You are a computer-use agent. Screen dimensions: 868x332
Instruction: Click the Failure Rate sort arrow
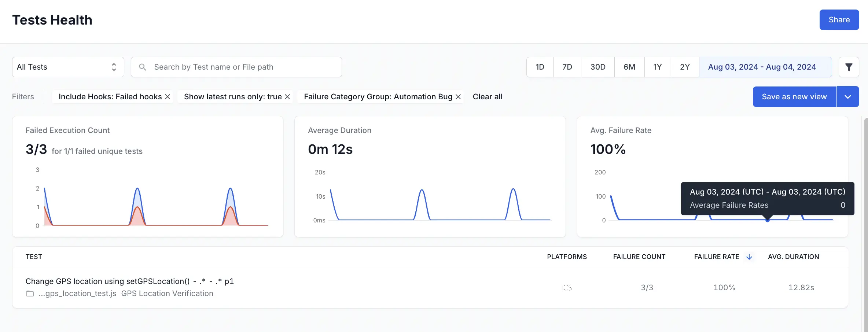(749, 257)
